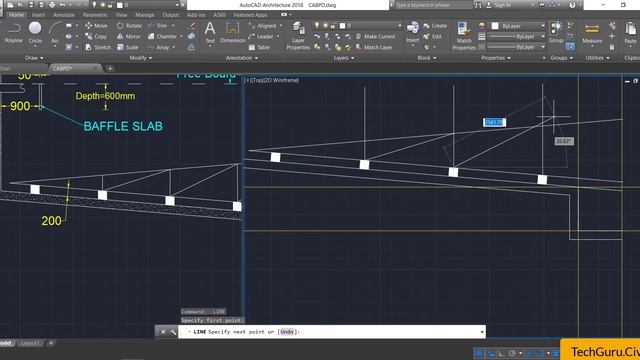Click Sign In link
This screenshot has width=640, height=360.
click(x=499, y=5)
